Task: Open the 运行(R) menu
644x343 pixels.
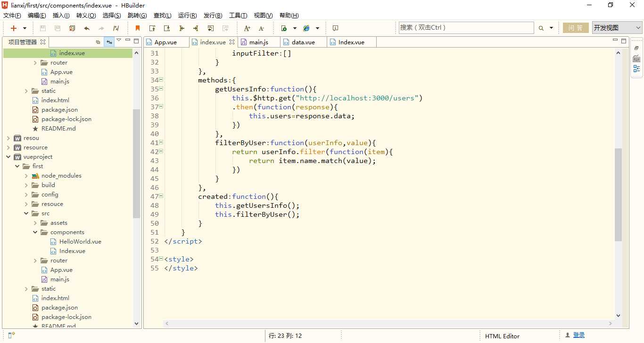Action: pyautogui.click(x=188, y=16)
